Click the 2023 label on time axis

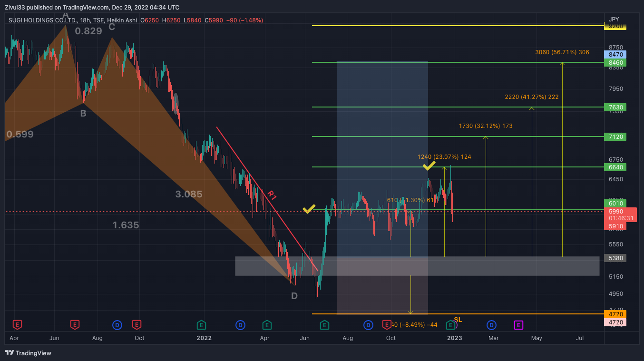tap(454, 338)
